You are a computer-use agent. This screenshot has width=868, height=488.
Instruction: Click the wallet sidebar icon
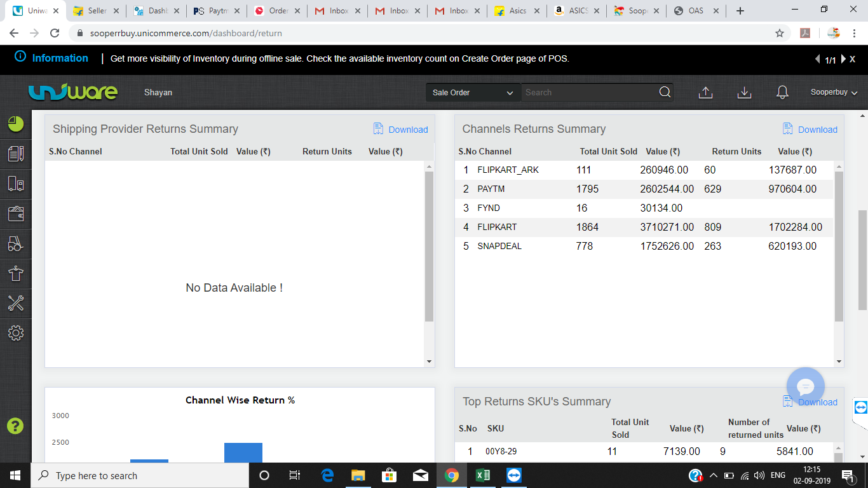[16, 213]
